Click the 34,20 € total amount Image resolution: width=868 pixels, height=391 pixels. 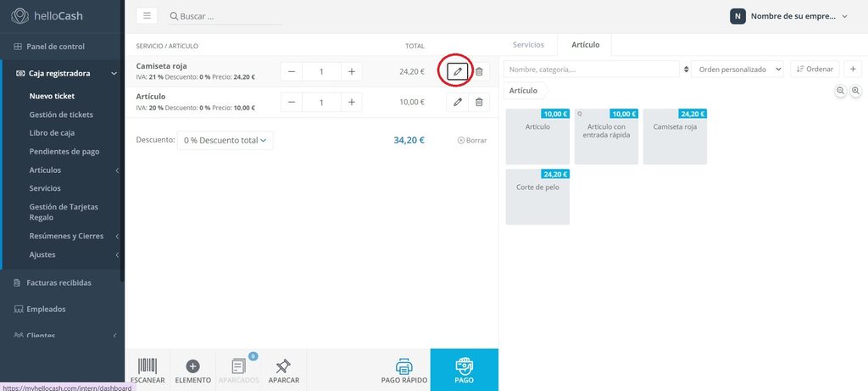click(x=409, y=140)
